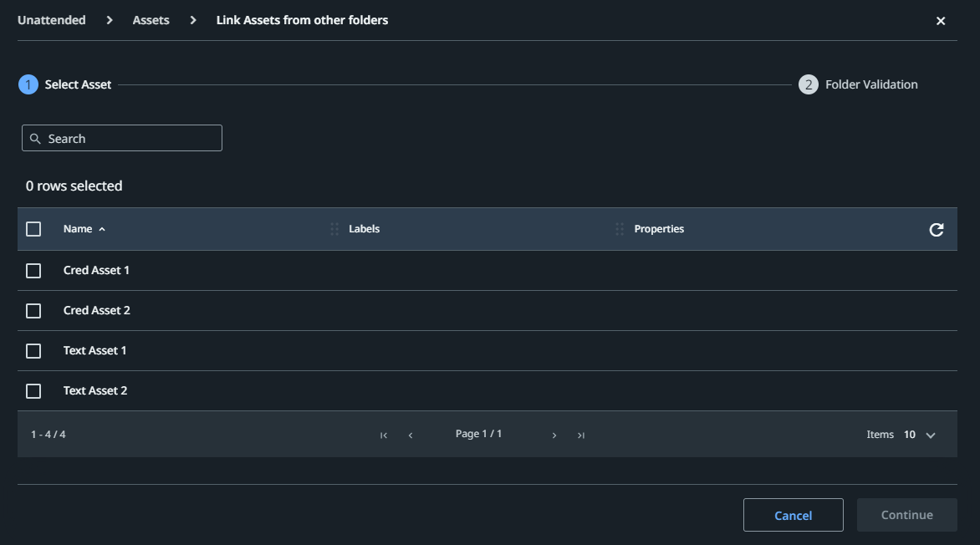This screenshot has width=980, height=545.
Task: Select all assets with header checkbox
Action: (x=33, y=228)
